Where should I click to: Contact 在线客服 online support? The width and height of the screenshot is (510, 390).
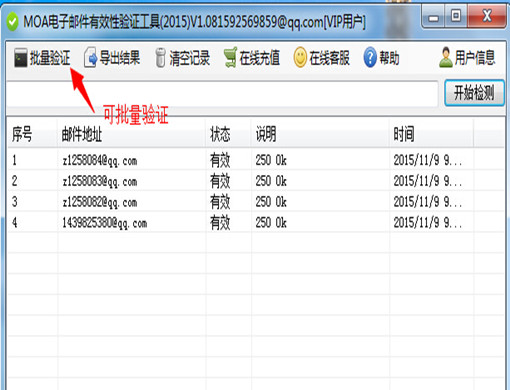(x=322, y=57)
